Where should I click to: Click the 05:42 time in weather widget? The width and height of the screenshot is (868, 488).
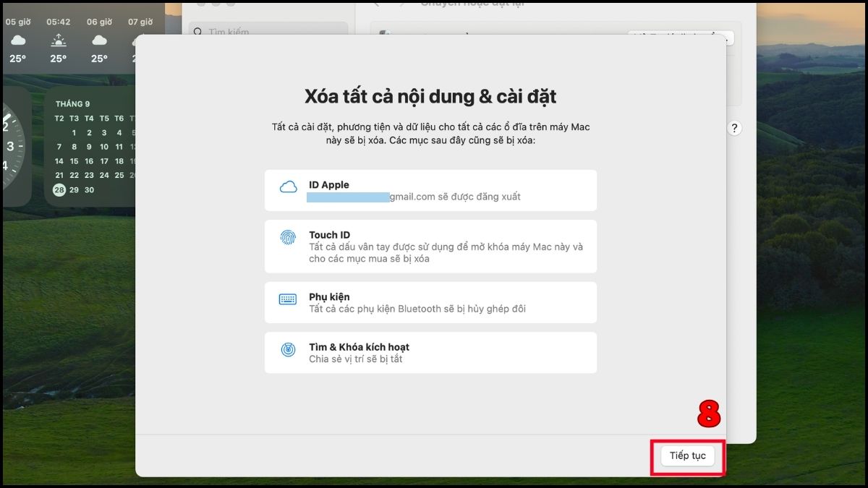tap(59, 22)
